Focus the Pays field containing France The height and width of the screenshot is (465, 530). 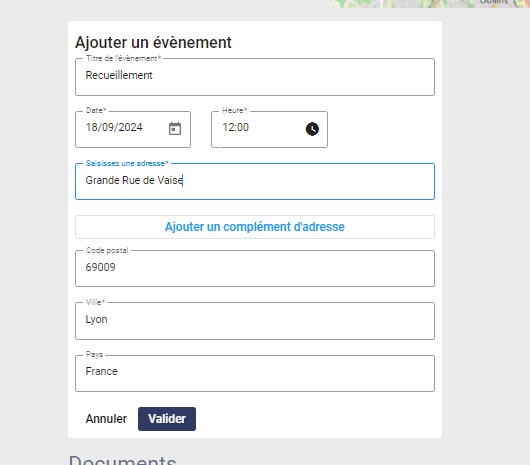tap(255, 373)
